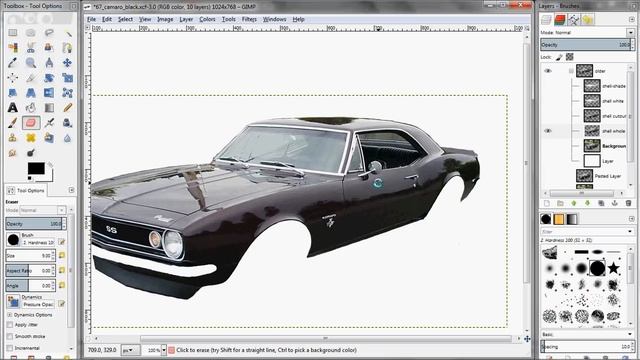Open the Select menu
This screenshot has height=360, width=640.
(125, 19)
